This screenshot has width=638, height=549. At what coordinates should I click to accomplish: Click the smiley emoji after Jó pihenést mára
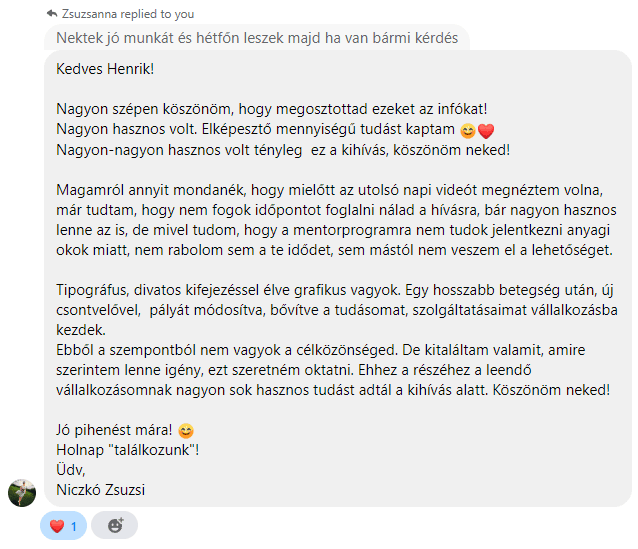186,431
